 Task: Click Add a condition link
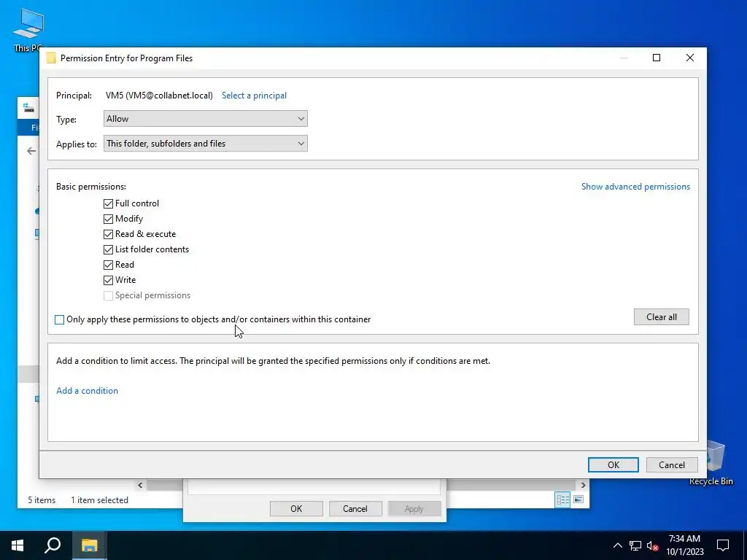[88, 391]
